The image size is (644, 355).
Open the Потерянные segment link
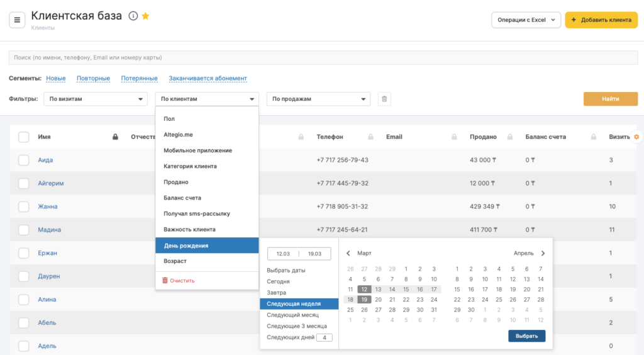coord(138,79)
